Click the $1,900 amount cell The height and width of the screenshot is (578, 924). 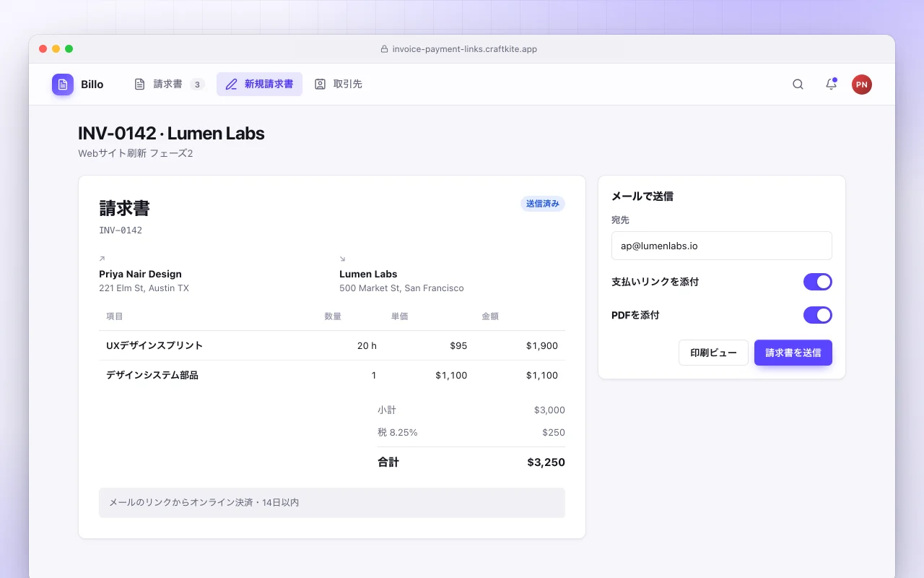click(542, 345)
